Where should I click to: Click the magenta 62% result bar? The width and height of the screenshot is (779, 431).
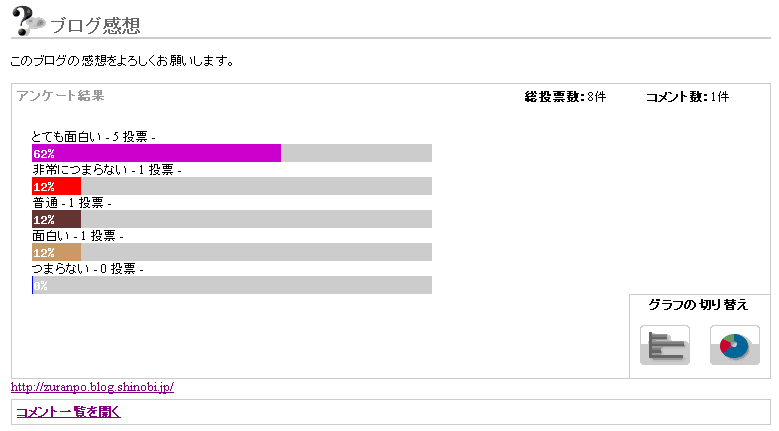[x=156, y=153]
